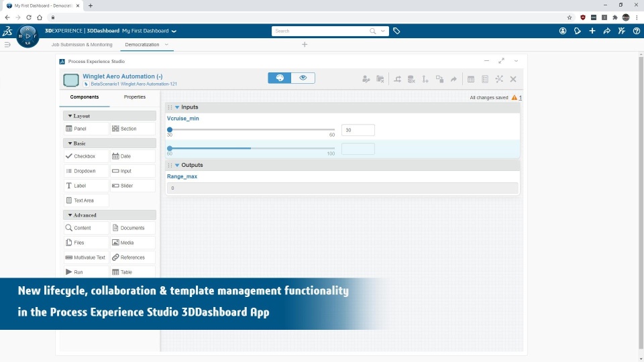Open the user profile icon
644x362 pixels.
(563, 31)
